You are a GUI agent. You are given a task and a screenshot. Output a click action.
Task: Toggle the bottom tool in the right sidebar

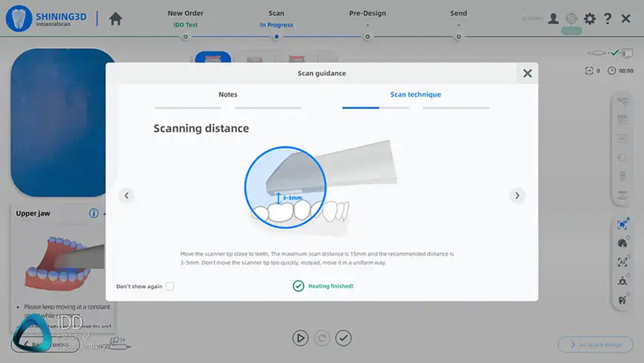pyautogui.click(x=622, y=301)
